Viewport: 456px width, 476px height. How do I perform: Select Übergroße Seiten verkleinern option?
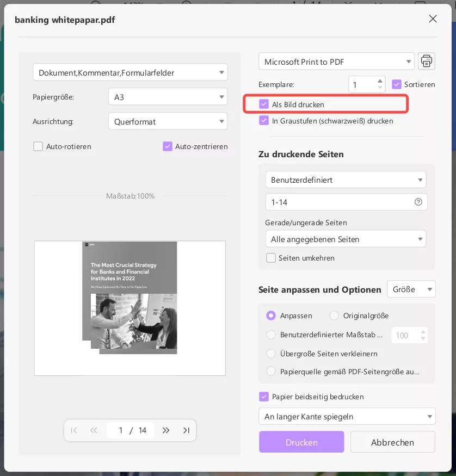click(x=271, y=354)
